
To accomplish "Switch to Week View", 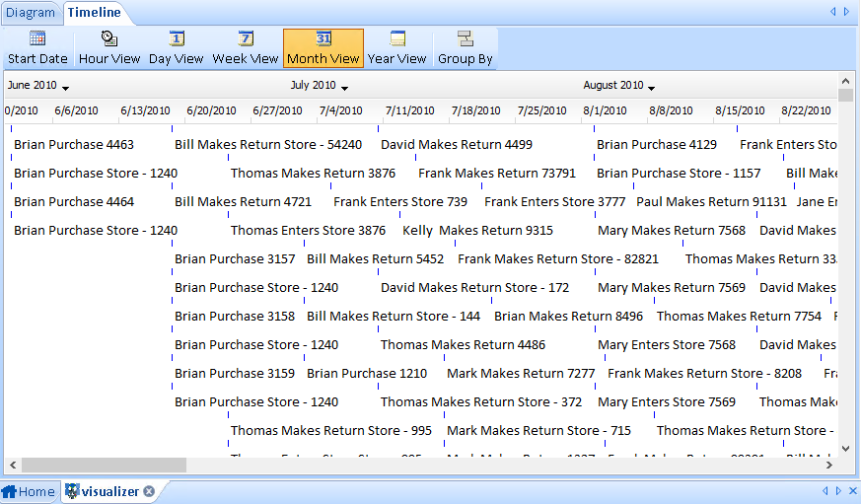I will [246, 39].
